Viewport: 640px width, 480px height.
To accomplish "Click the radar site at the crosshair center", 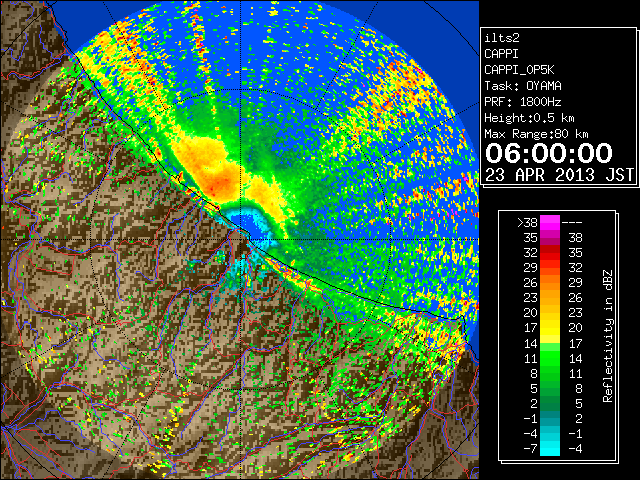I will pos(241,239).
